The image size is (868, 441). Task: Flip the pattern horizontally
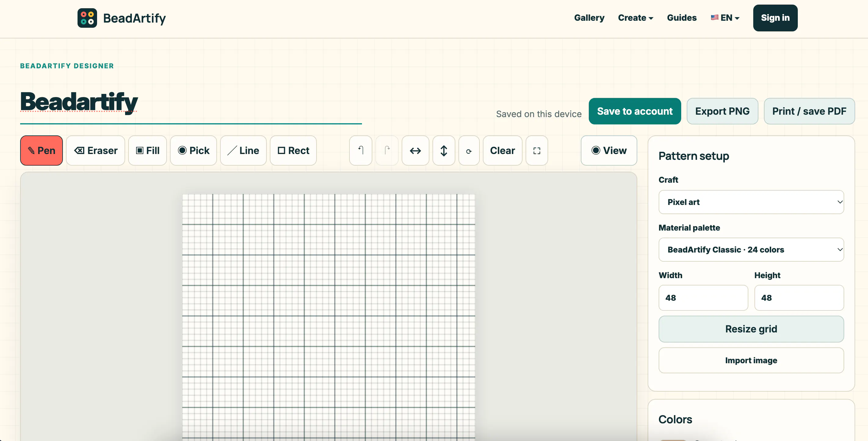[415, 150]
